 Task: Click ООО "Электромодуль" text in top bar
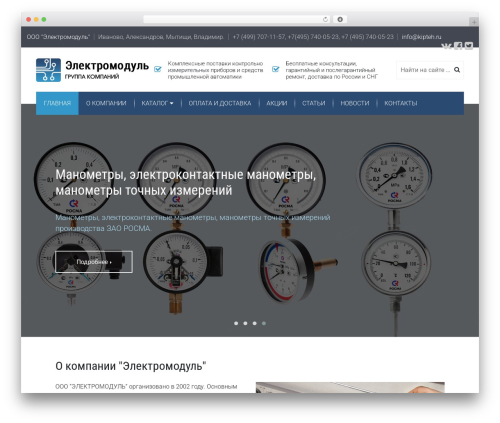(x=58, y=37)
